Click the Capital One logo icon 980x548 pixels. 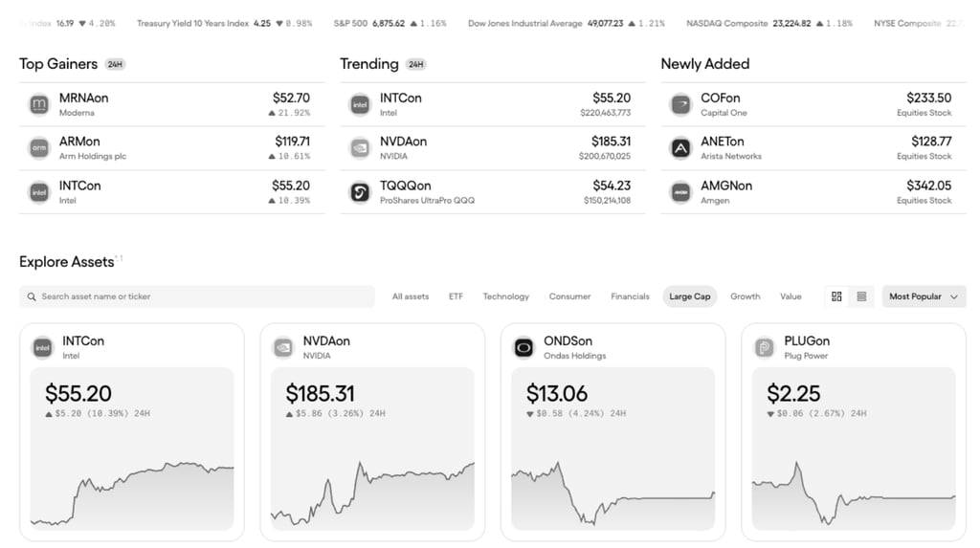[x=680, y=104]
